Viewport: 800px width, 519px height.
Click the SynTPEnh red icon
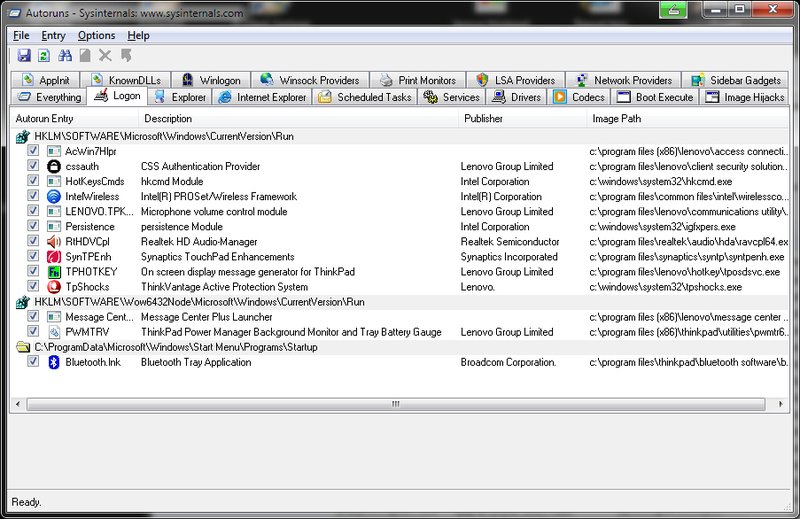pyautogui.click(x=54, y=257)
